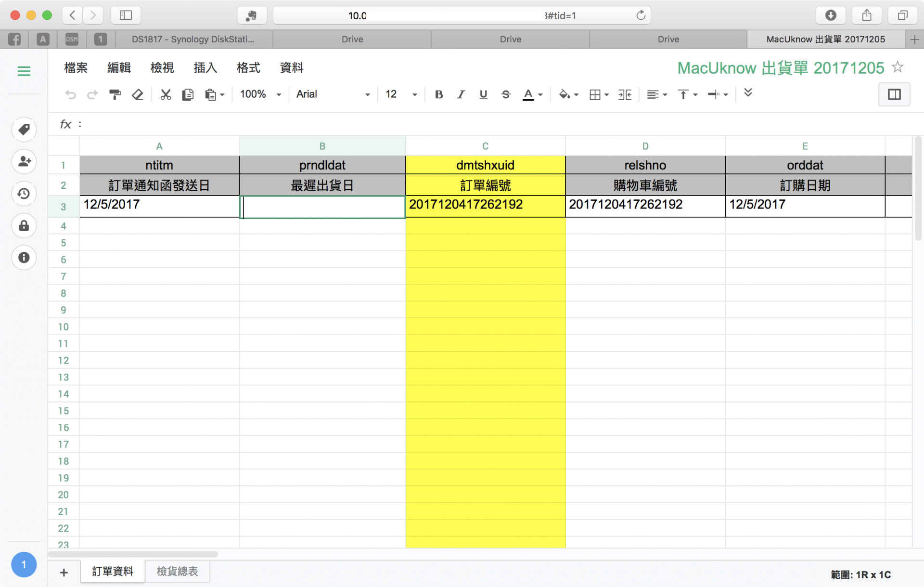
Task: Expand the 100% zoom dropdown
Action: tap(260, 94)
